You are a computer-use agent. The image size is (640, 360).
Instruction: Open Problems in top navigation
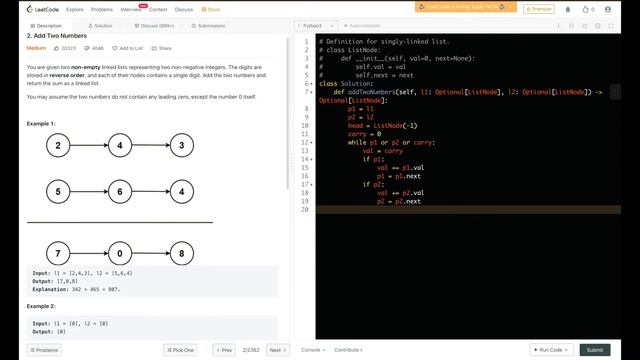[102, 9]
